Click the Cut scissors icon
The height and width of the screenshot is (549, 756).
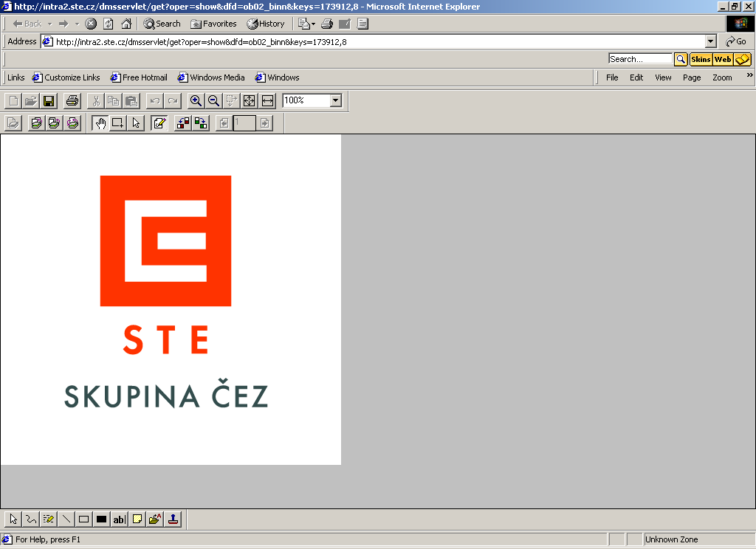click(96, 101)
